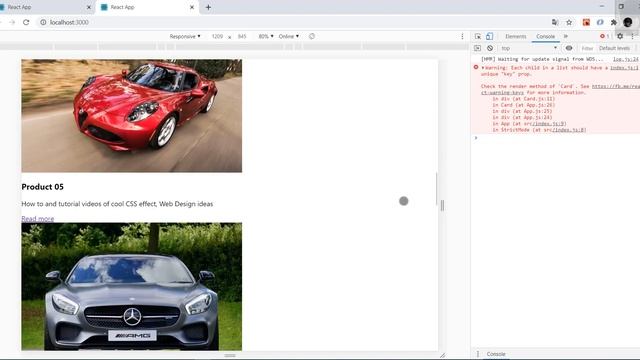Screen dimensions: 640x360
Task: Click the red Alfa Romeo car image
Action: pos(131,116)
